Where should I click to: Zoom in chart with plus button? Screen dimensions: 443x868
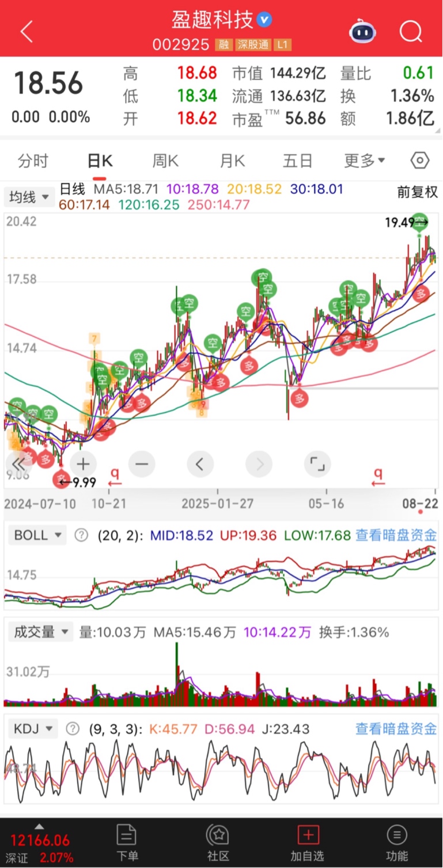pos(84,464)
